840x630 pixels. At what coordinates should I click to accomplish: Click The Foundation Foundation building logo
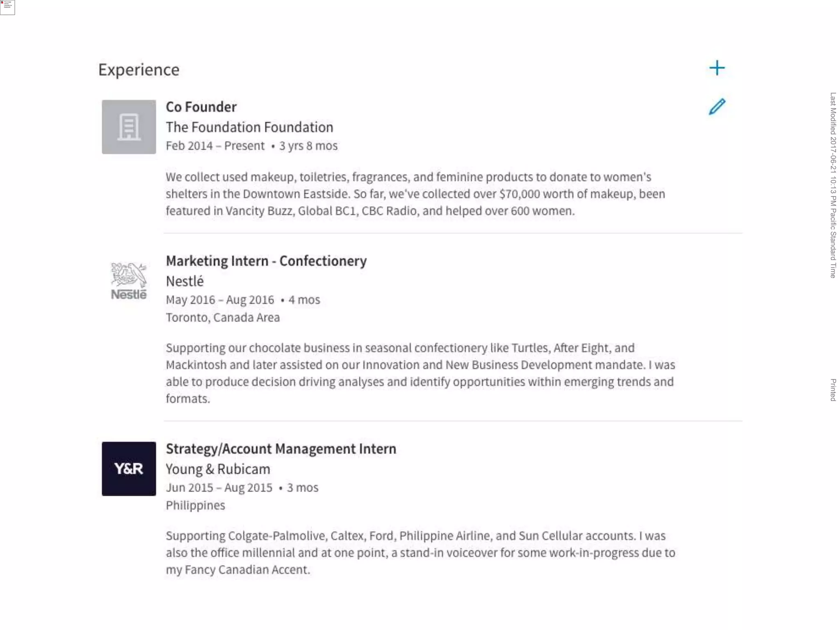[x=129, y=127]
